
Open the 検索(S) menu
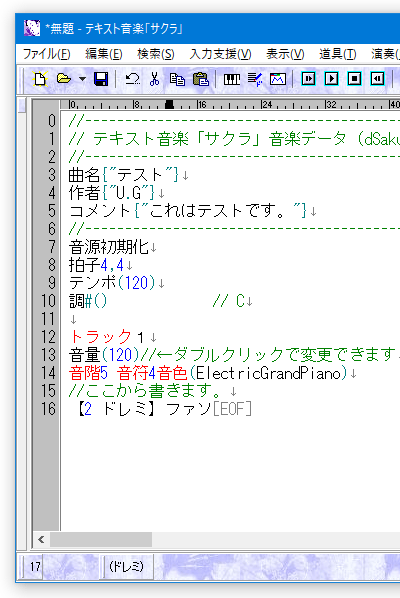click(156, 54)
